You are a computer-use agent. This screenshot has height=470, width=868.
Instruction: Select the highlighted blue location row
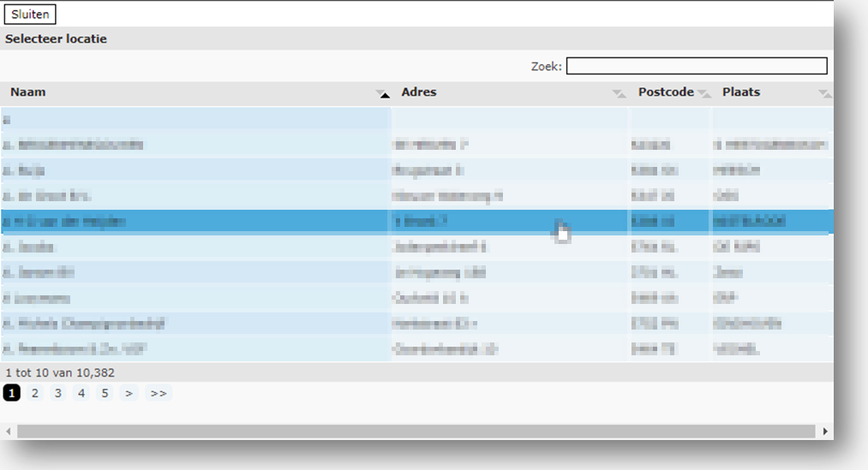point(257,223)
